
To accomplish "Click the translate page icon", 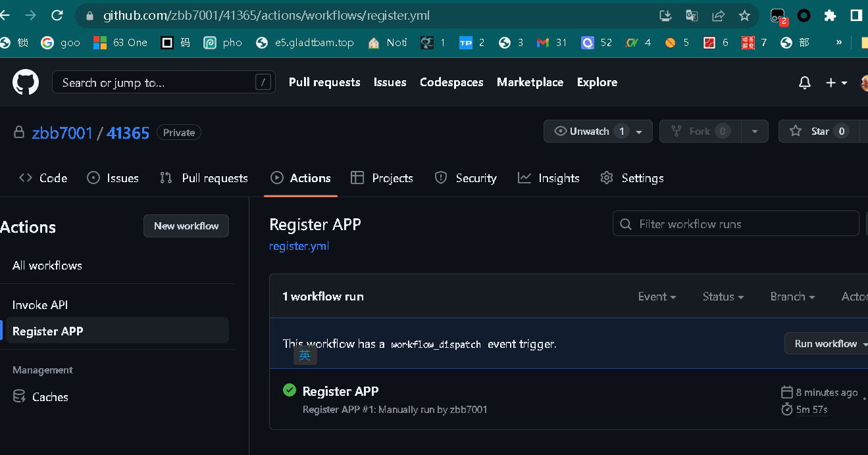I will [692, 15].
